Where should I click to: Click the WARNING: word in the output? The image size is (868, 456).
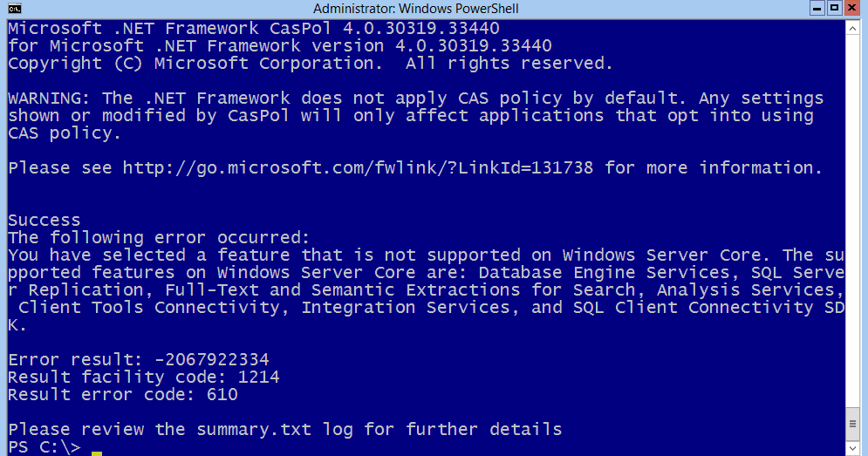pyautogui.click(x=49, y=98)
